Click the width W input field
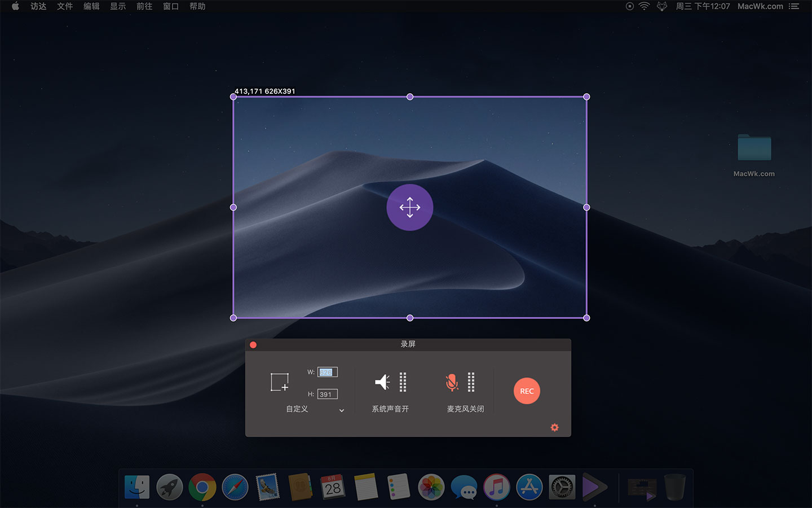The height and width of the screenshot is (508, 812). coord(327,372)
